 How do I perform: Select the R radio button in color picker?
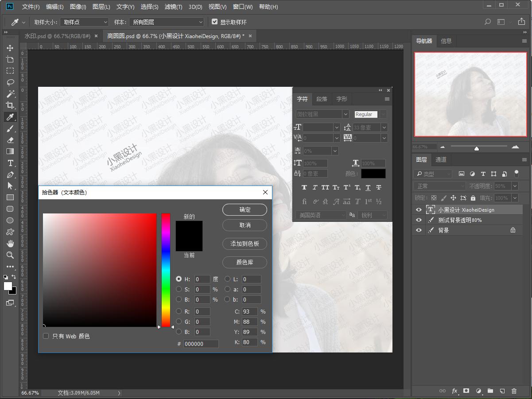tap(179, 311)
